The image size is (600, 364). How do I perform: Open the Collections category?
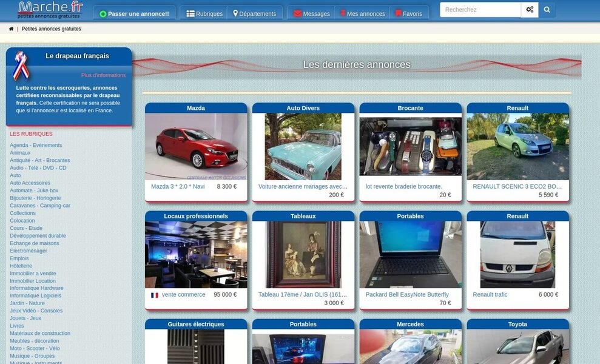click(x=22, y=213)
